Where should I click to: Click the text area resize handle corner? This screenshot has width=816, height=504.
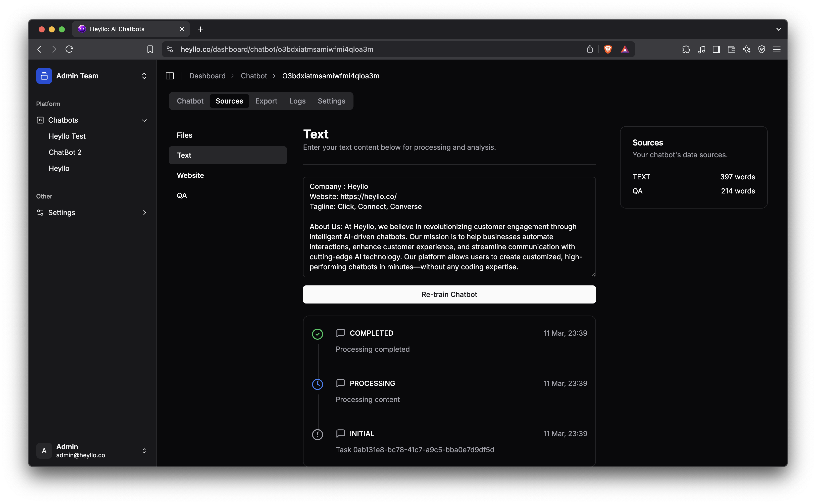pos(593,275)
